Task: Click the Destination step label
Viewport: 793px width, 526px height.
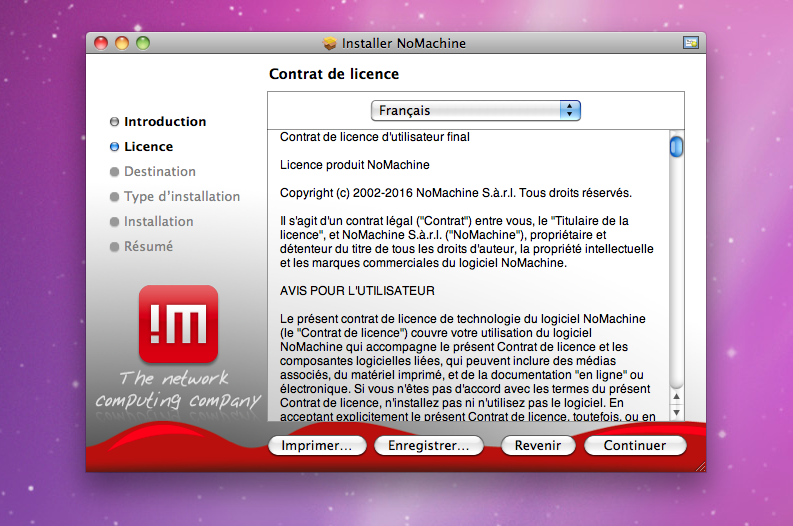Action: click(x=160, y=171)
